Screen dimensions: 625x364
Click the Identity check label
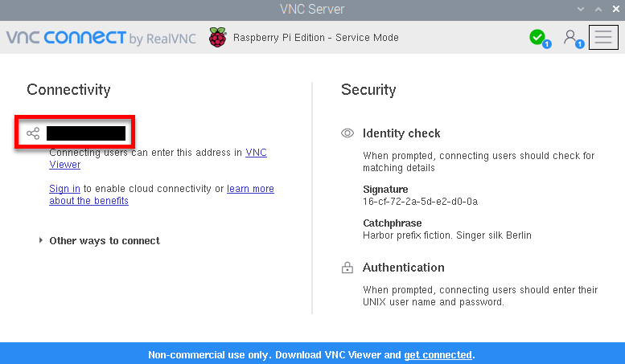point(401,133)
